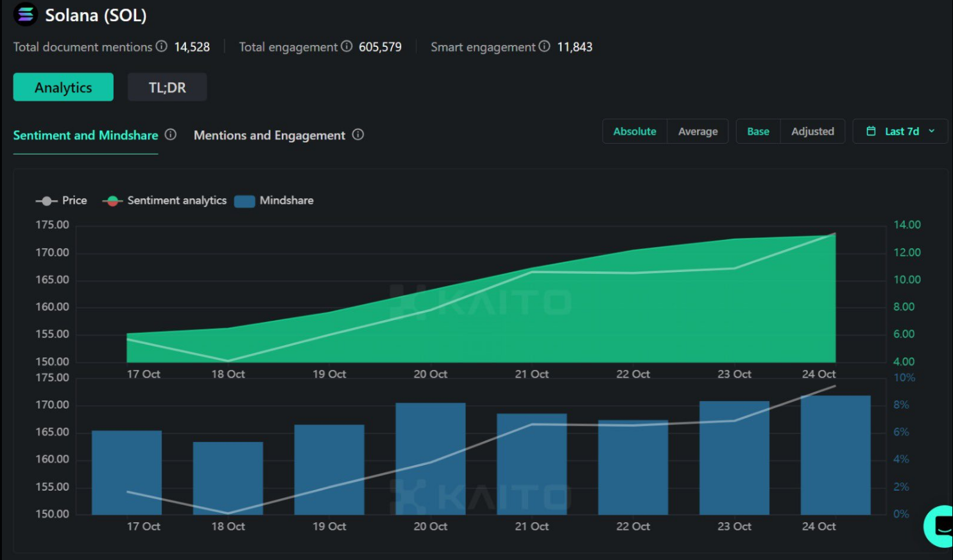Switch to Average values mode

click(698, 132)
